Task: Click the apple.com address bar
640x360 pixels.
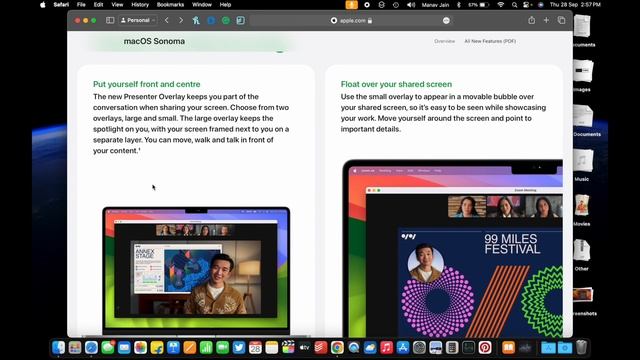Action: 351,20
